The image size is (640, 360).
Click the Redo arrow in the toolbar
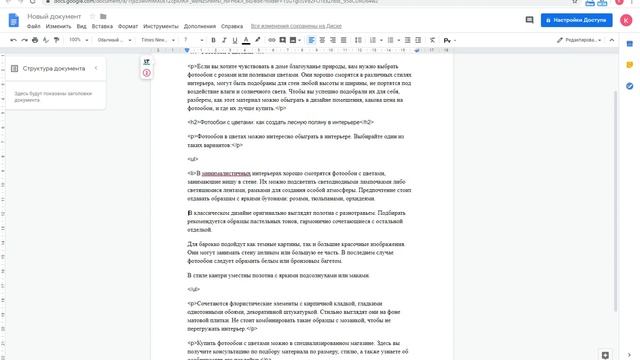pos(24,40)
